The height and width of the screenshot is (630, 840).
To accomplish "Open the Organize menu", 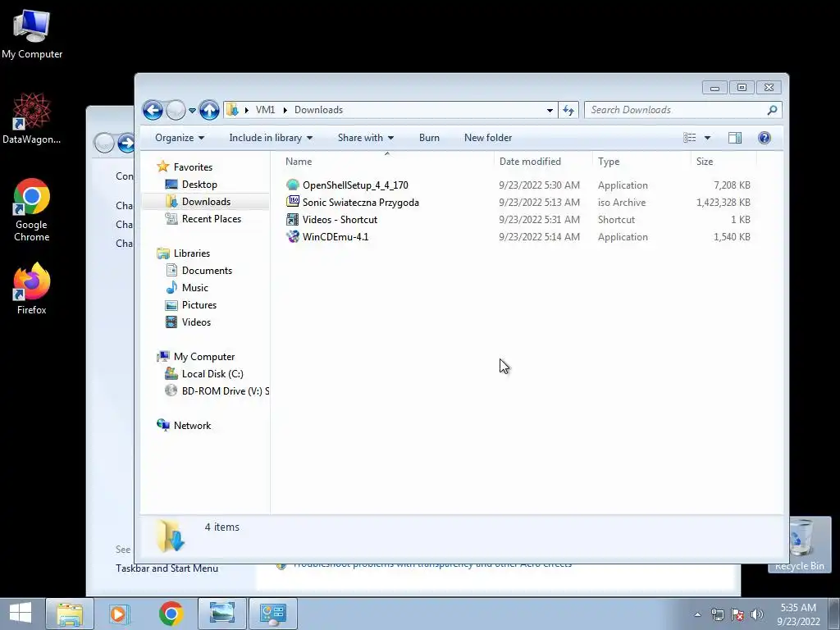I will (x=180, y=138).
